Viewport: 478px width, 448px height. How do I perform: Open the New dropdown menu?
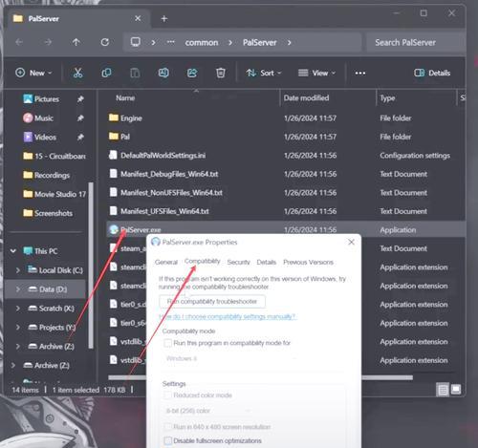(33, 73)
